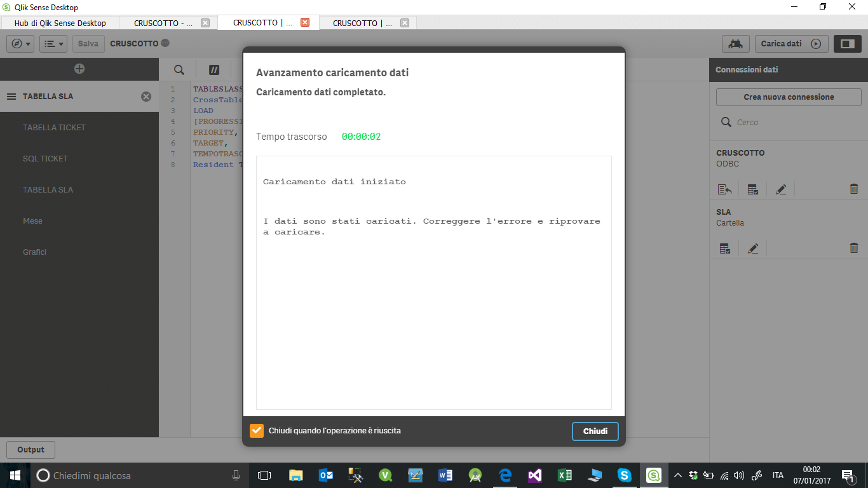
Task: Delete the SLA folder connection
Action: pyautogui.click(x=854, y=248)
